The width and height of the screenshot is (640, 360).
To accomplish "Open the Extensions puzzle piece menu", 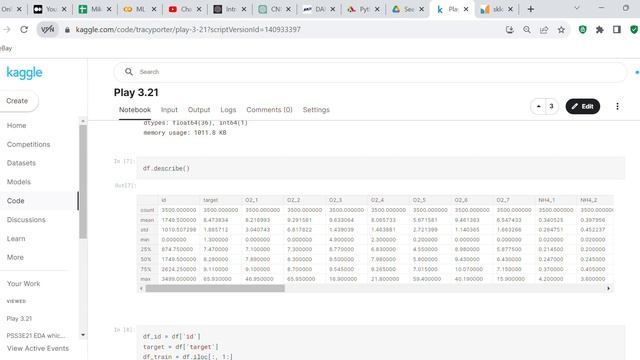I will (x=600, y=29).
